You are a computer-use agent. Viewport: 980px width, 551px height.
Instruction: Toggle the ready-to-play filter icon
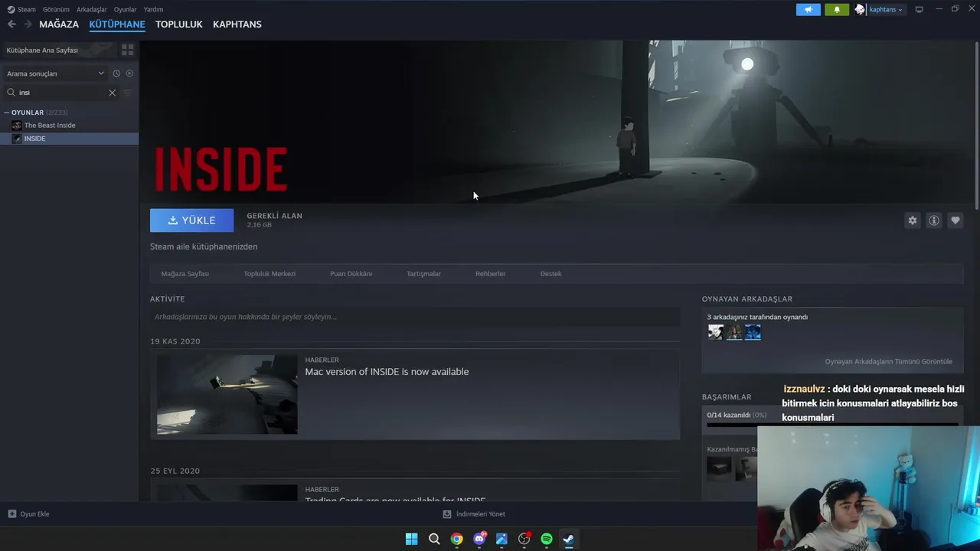(129, 73)
